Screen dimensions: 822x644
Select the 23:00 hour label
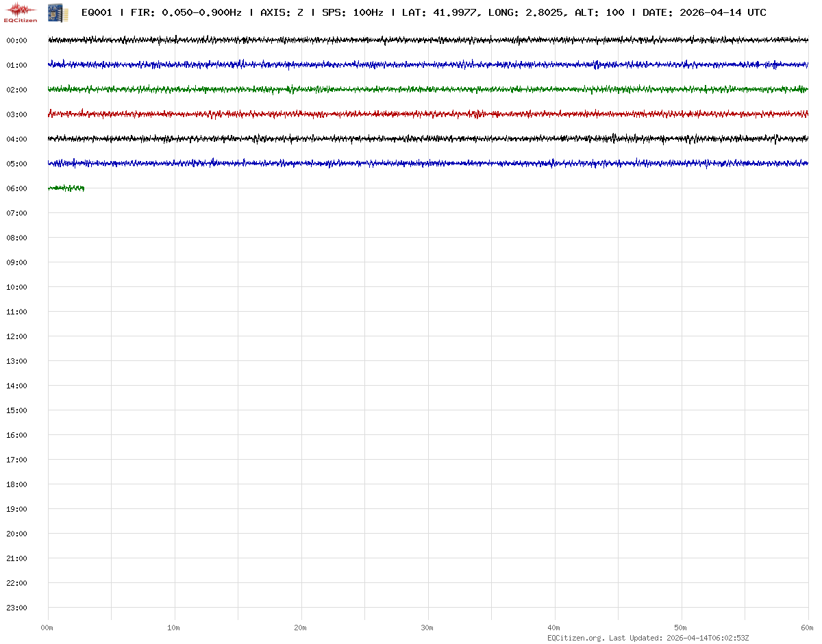click(x=16, y=608)
